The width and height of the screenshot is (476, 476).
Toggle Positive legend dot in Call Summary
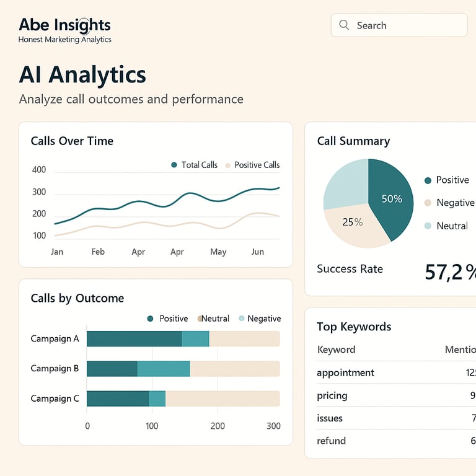point(428,180)
